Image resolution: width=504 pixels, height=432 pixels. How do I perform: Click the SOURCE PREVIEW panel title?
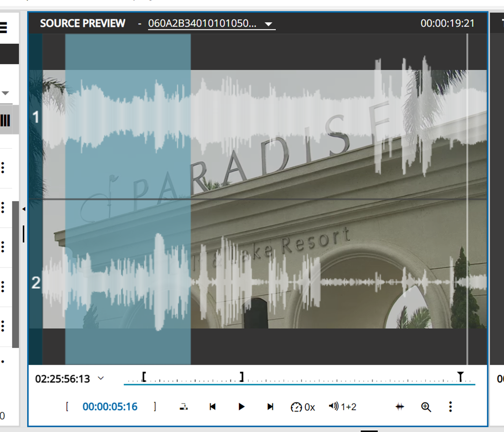83,23
